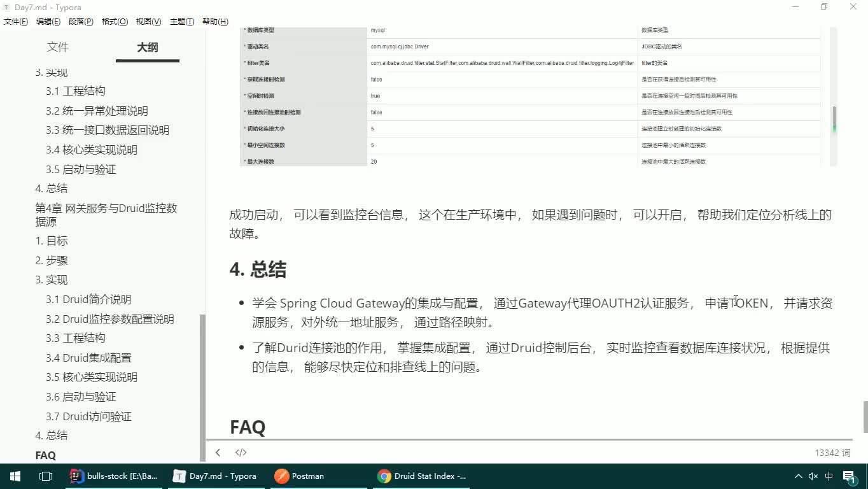Click the 4. 总结 heading in document
The width and height of the screenshot is (868, 489).
click(x=258, y=270)
